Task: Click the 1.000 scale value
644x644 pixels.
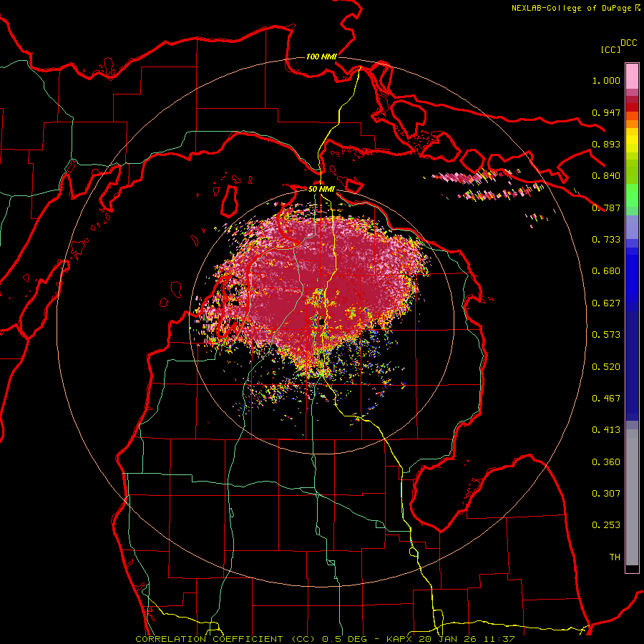Action: 606,80
